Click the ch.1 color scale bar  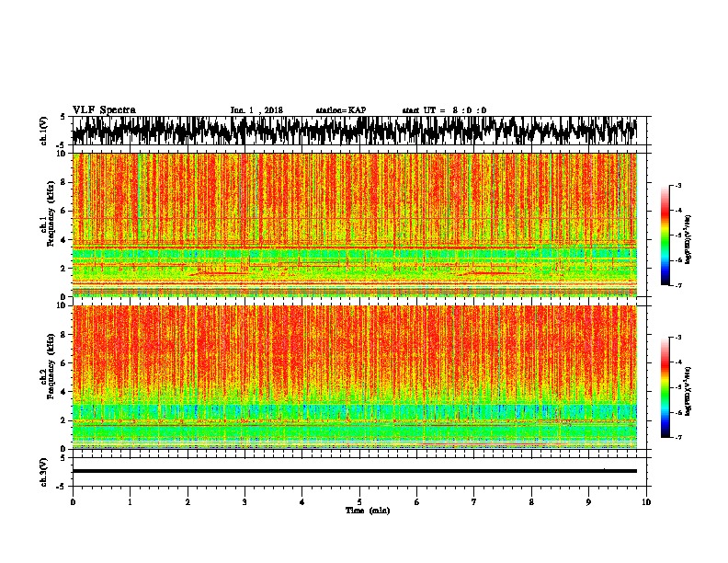(x=665, y=236)
